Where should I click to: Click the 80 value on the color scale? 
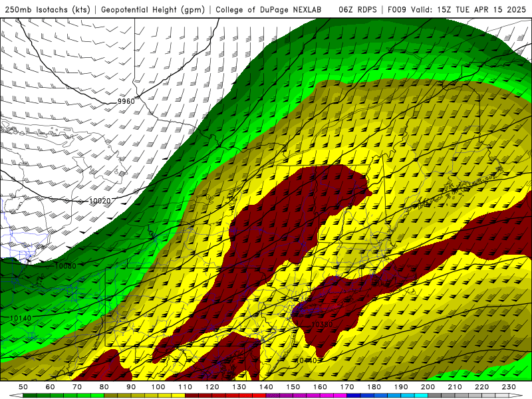coord(104,387)
